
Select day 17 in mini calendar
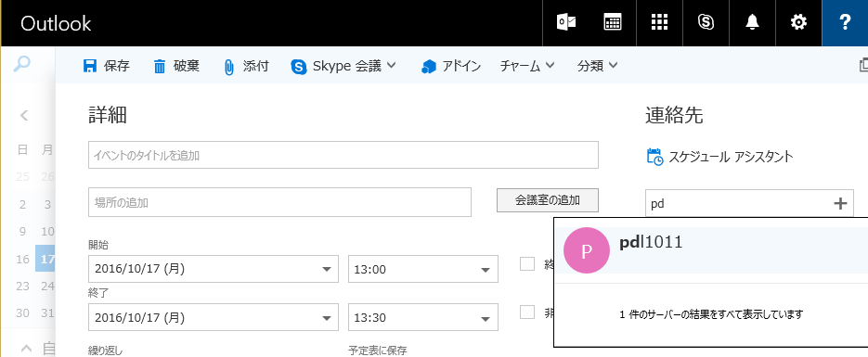coord(45,259)
